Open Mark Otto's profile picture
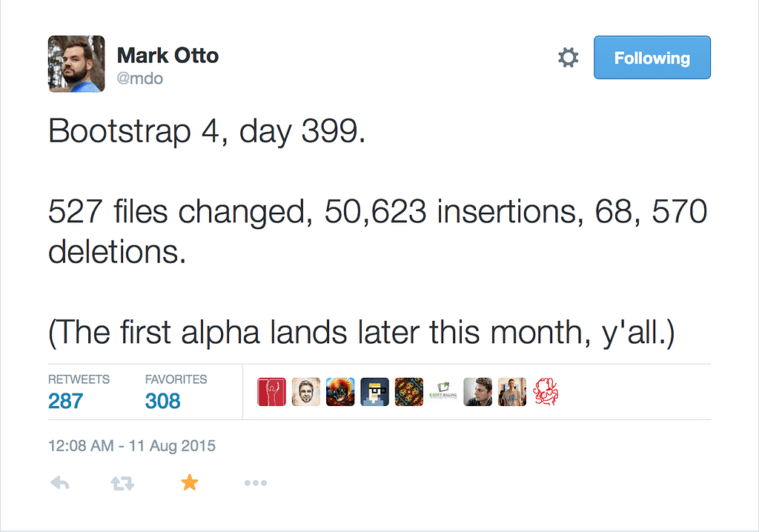The width and height of the screenshot is (759, 532). point(76,64)
